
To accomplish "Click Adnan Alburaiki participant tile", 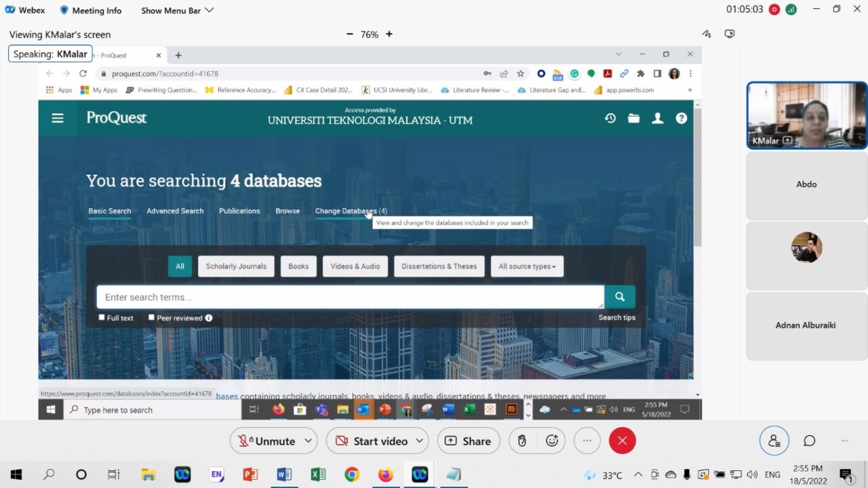I will point(806,325).
